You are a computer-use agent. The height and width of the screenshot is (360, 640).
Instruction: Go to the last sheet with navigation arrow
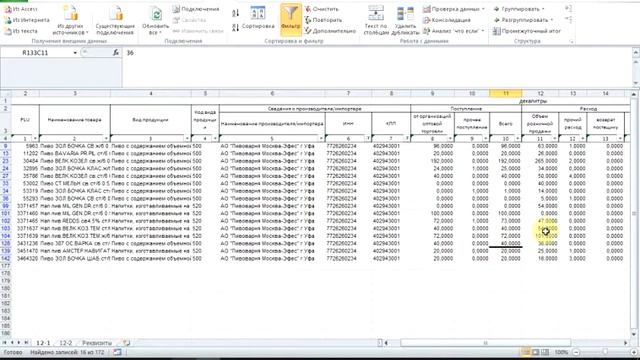pos(27,343)
